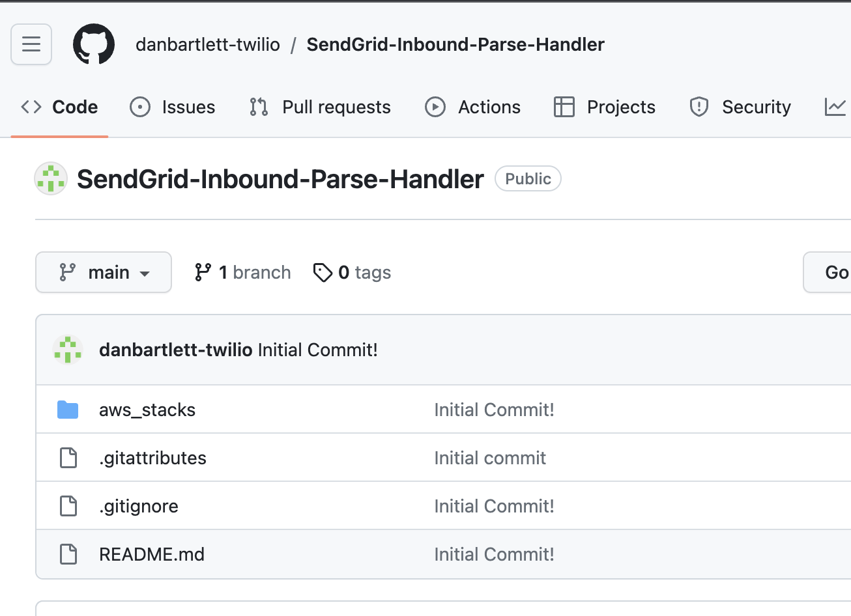Open SendGrid-Inbound-Parse-Handler breadcrumb link
The height and width of the screenshot is (616, 851).
click(455, 44)
